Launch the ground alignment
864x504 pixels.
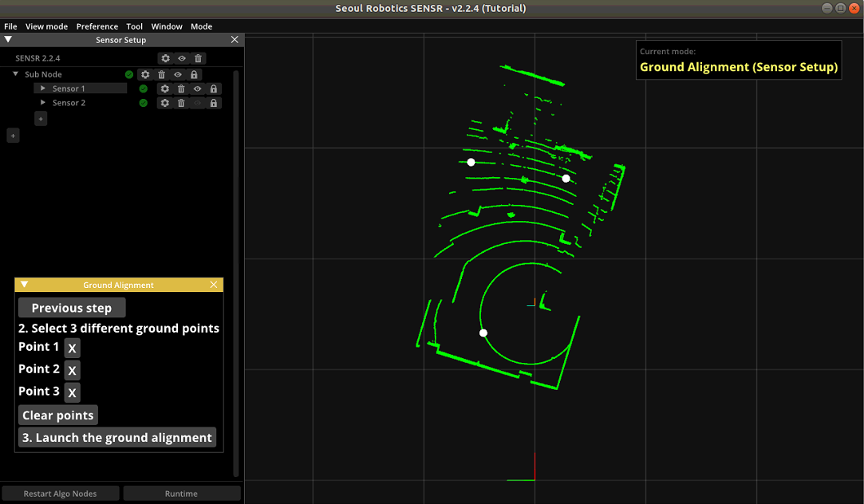pyautogui.click(x=116, y=437)
